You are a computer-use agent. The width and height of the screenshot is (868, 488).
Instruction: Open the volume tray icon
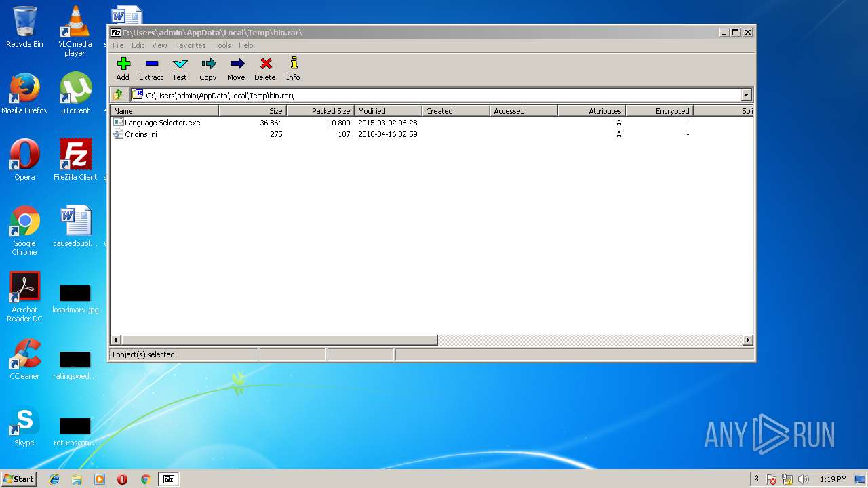coord(804,479)
